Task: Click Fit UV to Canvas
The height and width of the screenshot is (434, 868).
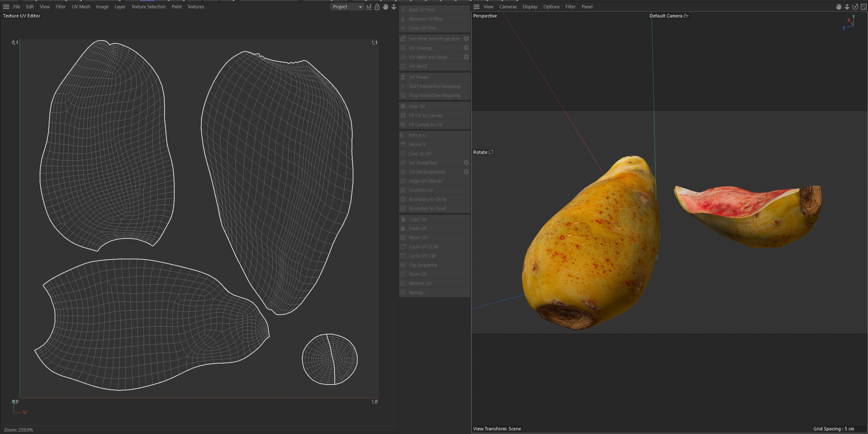Action: [x=425, y=115]
